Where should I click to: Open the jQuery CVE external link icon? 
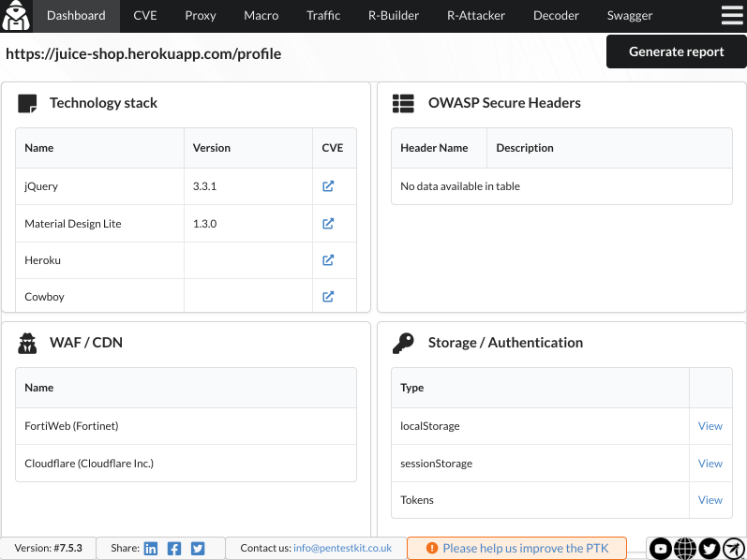(328, 186)
